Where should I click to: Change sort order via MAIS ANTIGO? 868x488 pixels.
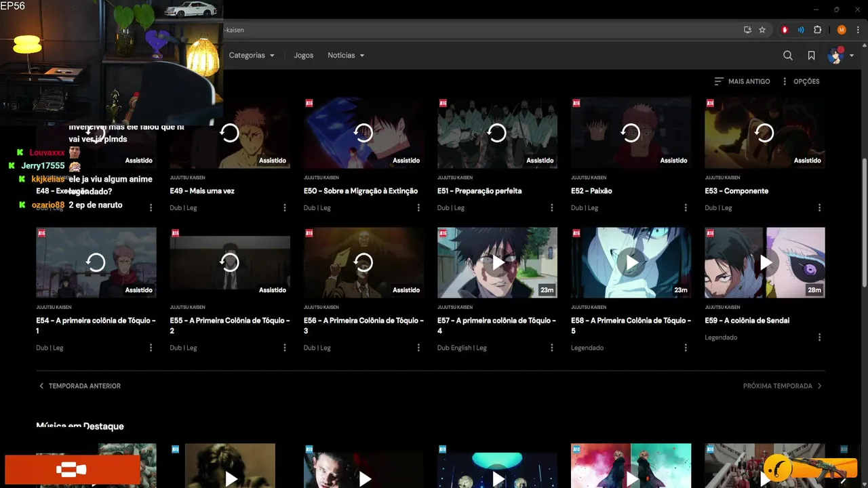[x=742, y=81]
